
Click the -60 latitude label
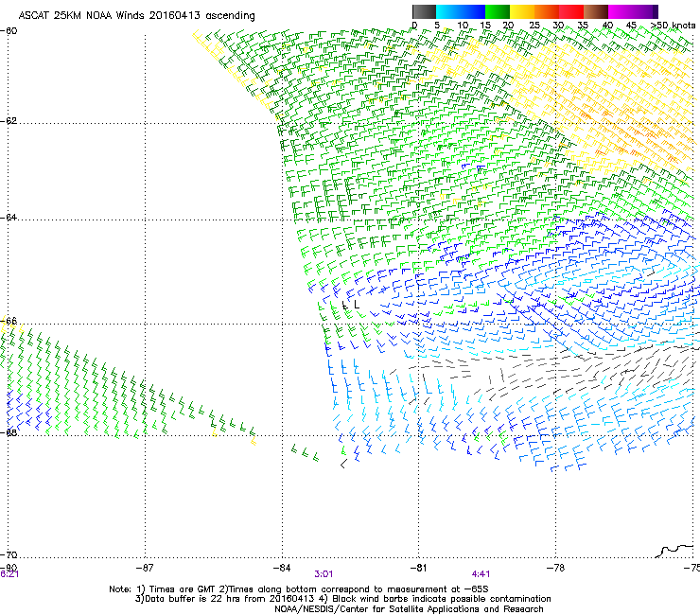tap(9, 31)
